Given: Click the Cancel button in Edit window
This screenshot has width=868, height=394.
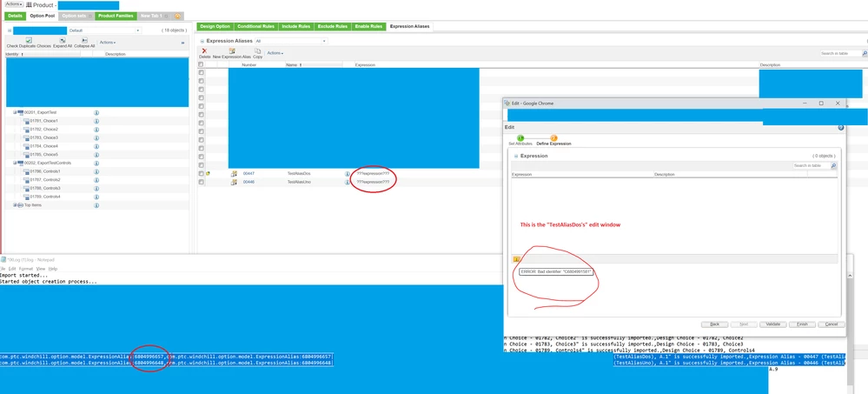Looking at the screenshot, I should point(832,324).
